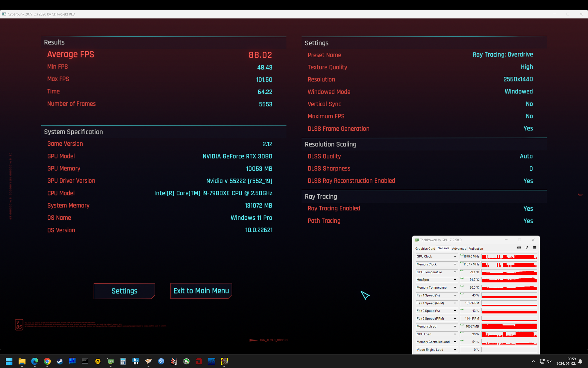Image resolution: width=588 pixels, height=368 pixels.
Task: Launch Microsoft Edge from the taskbar
Action: click(x=35, y=361)
